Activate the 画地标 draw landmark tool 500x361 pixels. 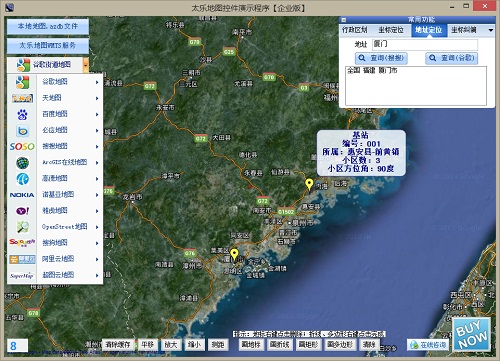[251, 344]
